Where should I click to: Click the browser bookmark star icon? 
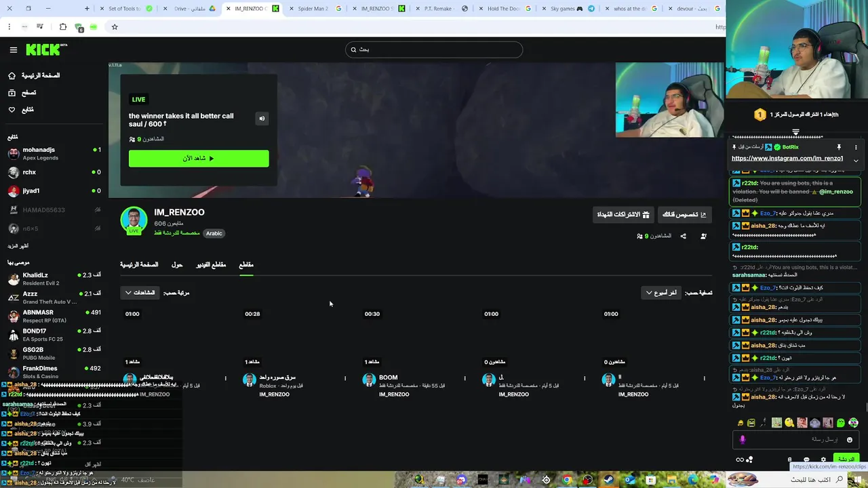pyautogui.click(x=115, y=27)
